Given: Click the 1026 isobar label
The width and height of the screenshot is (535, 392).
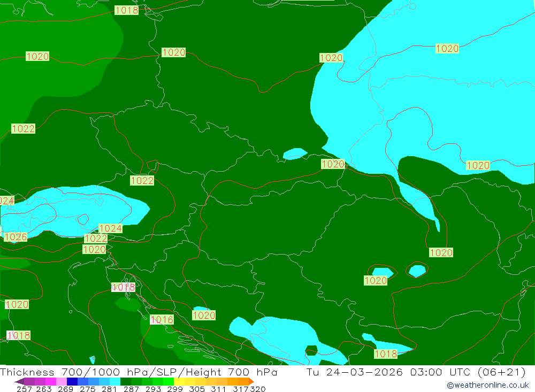Looking at the screenshot, I should pos(16,237).
